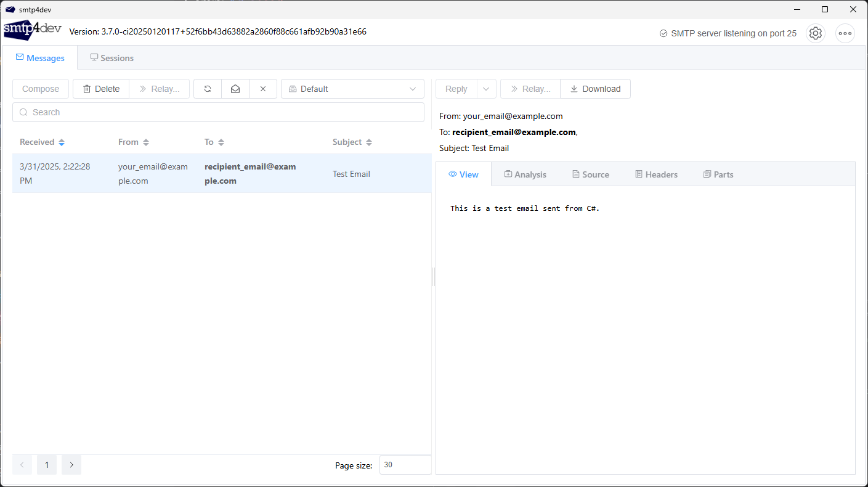
Task: Click the smtp4dev logo
Action: tap(33, 30)
